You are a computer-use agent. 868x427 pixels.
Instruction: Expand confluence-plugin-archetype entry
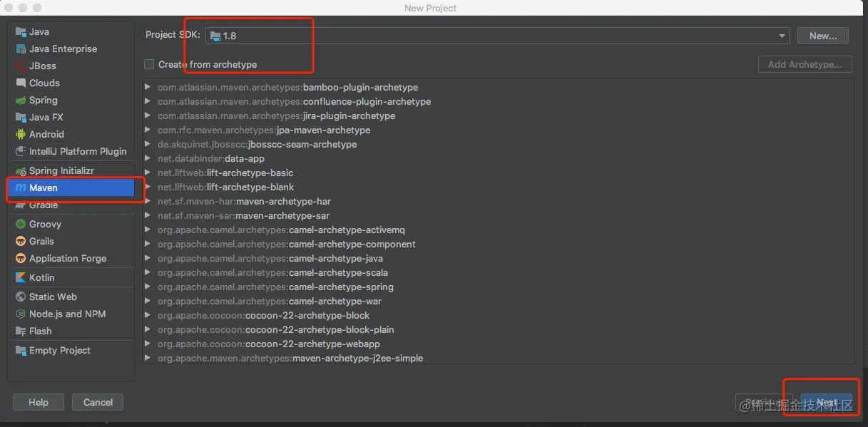click(148, 101)
